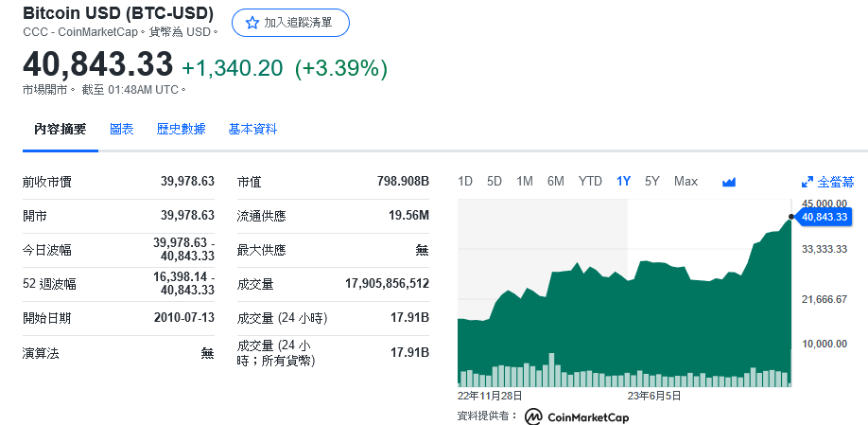This screenshot has height=425, width=868.
Task: Set chart range to 1M
Action: point(524,181)
